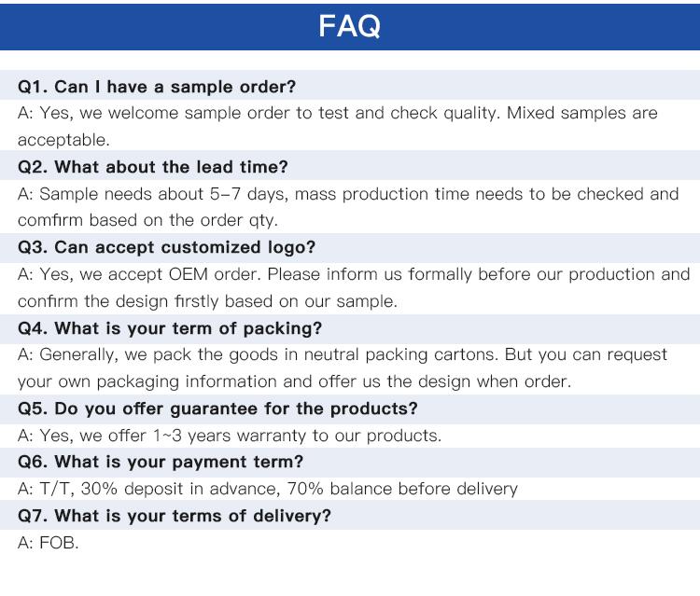Click the FOB answer text
The height and width of the screenshot is (596, 700).
pos(49,543)
